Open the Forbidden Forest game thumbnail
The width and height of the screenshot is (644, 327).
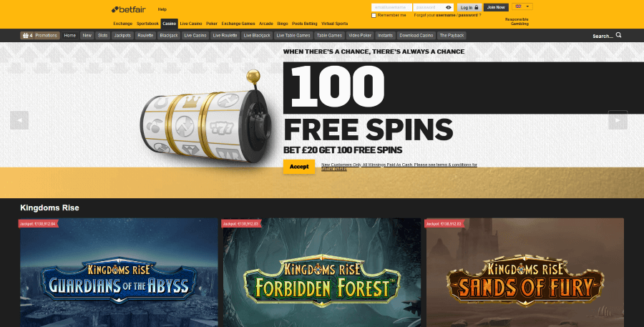[321, 273]
